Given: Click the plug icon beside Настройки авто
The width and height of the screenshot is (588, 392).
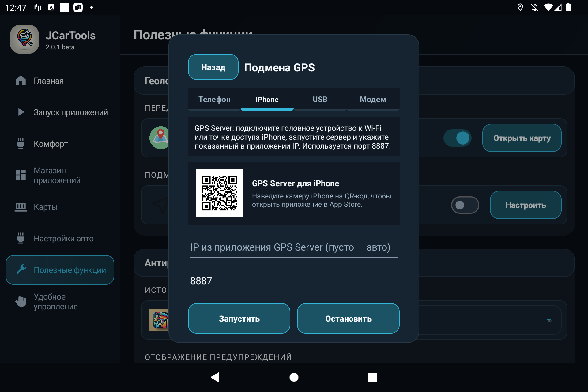Looking at the screenshot, I should [21, 238].
